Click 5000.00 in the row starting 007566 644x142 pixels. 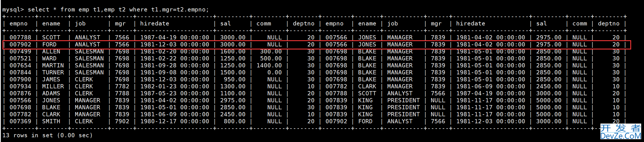click(x=549, y=100)
